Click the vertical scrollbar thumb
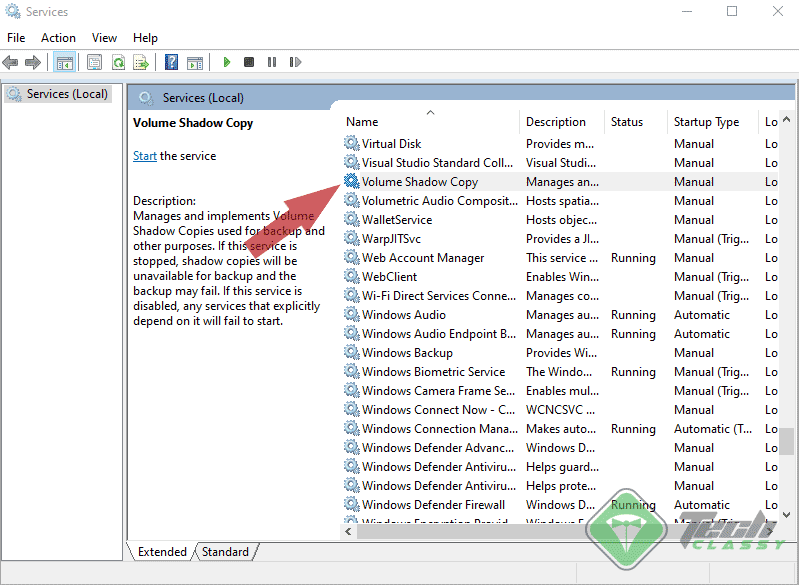Image resolution: width=799 pixels, height=586 pixels. (786, 441)
